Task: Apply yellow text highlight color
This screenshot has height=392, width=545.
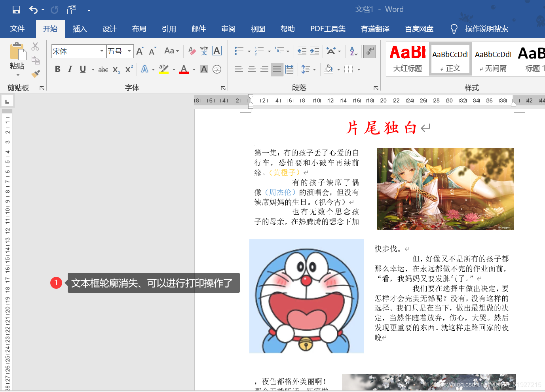Action: [164, 69]
